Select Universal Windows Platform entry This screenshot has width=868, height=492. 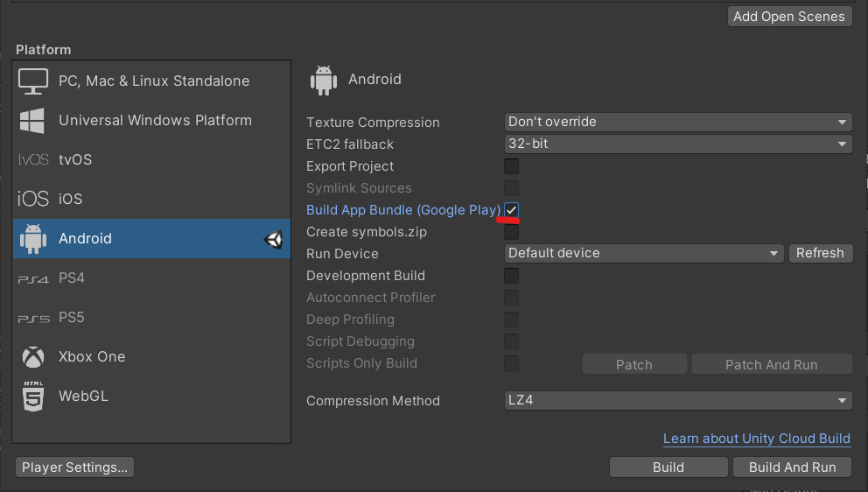tap(151, 120)
